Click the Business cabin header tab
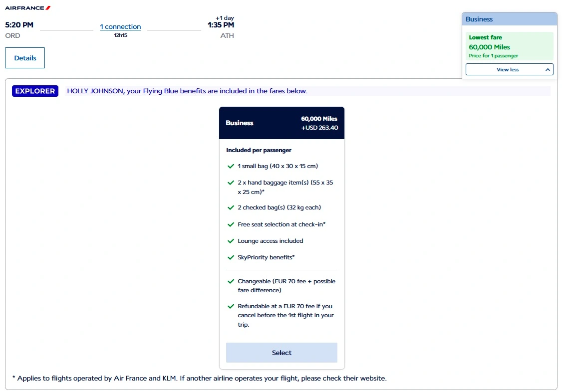The height and width of the screenshot is (392, 562). (509, 19)
